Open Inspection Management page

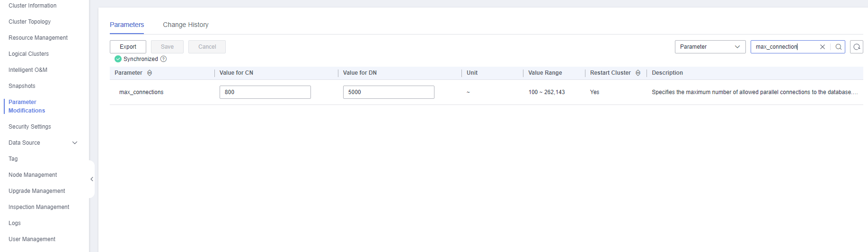point(39,207)
